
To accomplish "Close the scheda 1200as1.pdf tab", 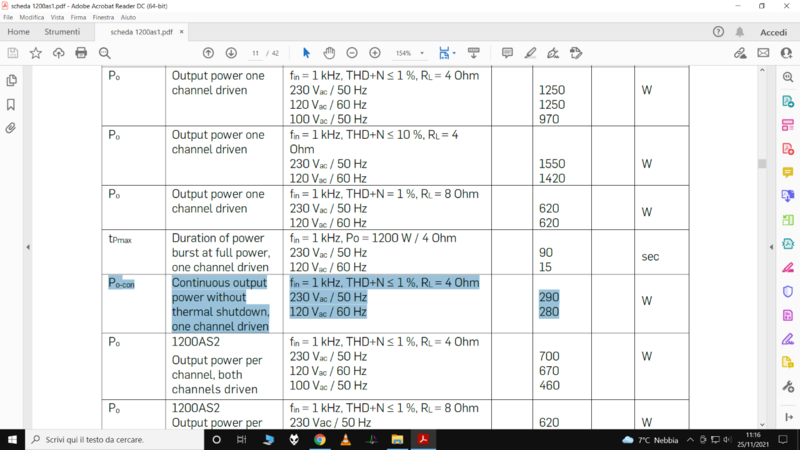I will (181, 32).
